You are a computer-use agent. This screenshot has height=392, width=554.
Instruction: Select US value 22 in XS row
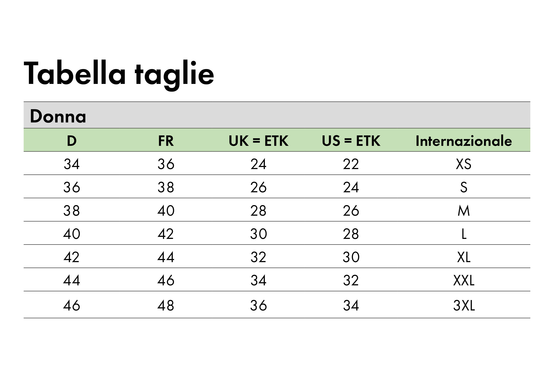click(x=351, y=164)
